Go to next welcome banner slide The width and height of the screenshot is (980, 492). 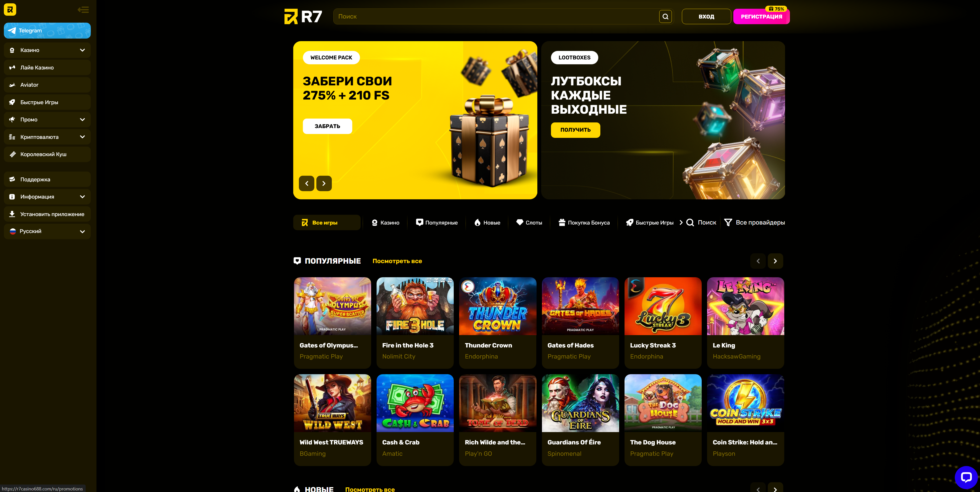(324, 183)
